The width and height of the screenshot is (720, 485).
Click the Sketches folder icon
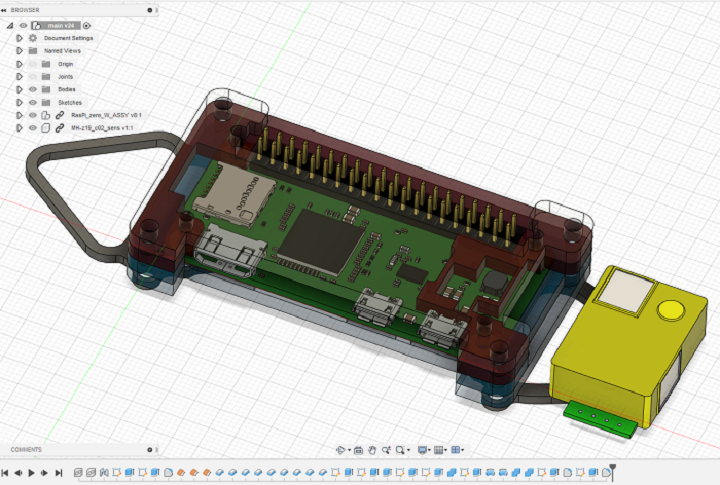tap(46, 102)
